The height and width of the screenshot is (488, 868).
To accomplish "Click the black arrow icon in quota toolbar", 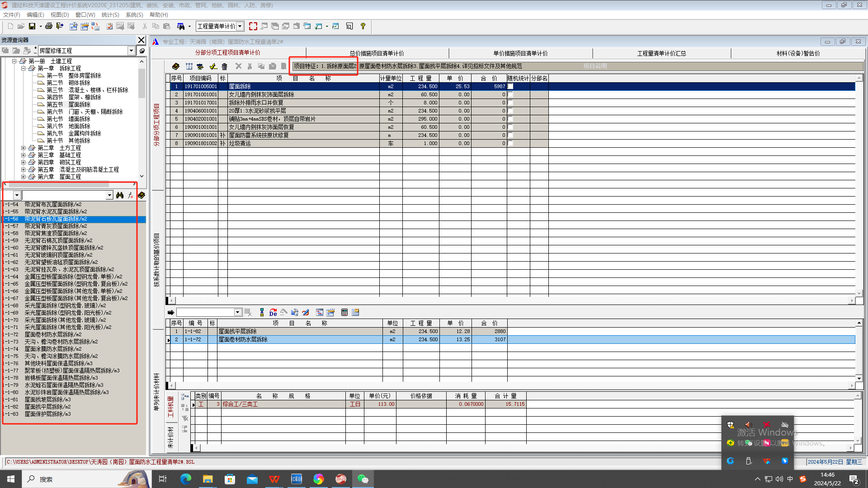I will 170,313.
